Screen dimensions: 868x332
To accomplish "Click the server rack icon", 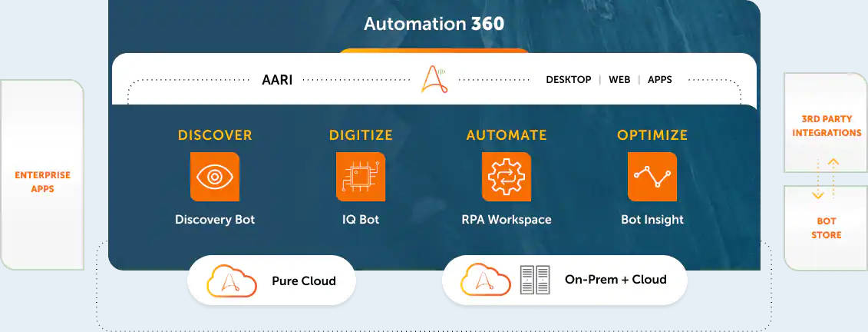I will point(535,279).
